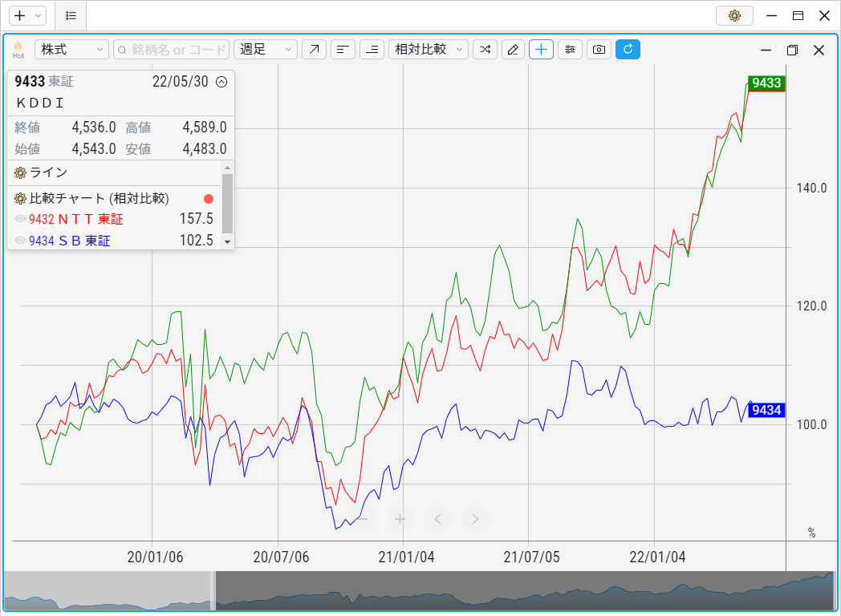
Task: Click the 高値 4,589.0 value
Action: (x=205, y=127)
